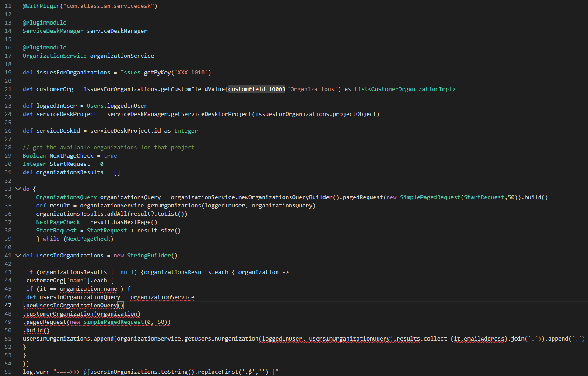Click the SimplePagedRequest constructor on line 34
588x376 pixels.
[x=430, y=197]
